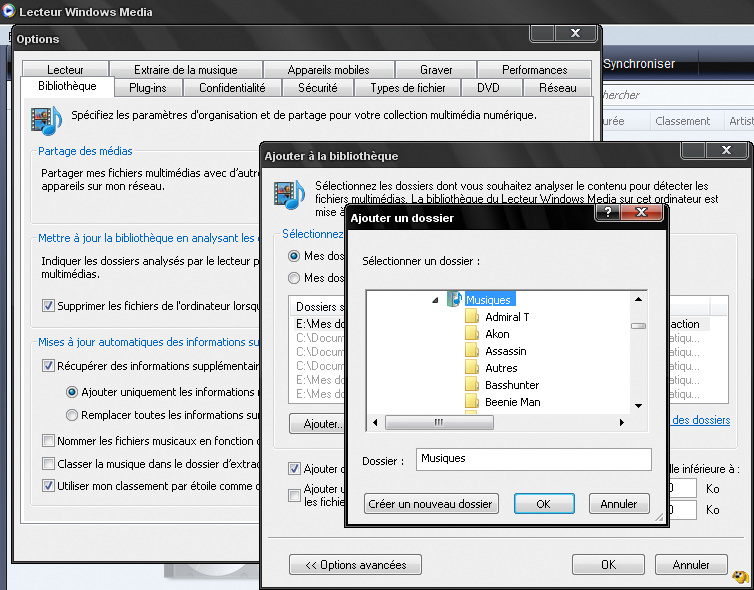
Task: Switch to the Plug-ins tab
Action: point(148,88)
